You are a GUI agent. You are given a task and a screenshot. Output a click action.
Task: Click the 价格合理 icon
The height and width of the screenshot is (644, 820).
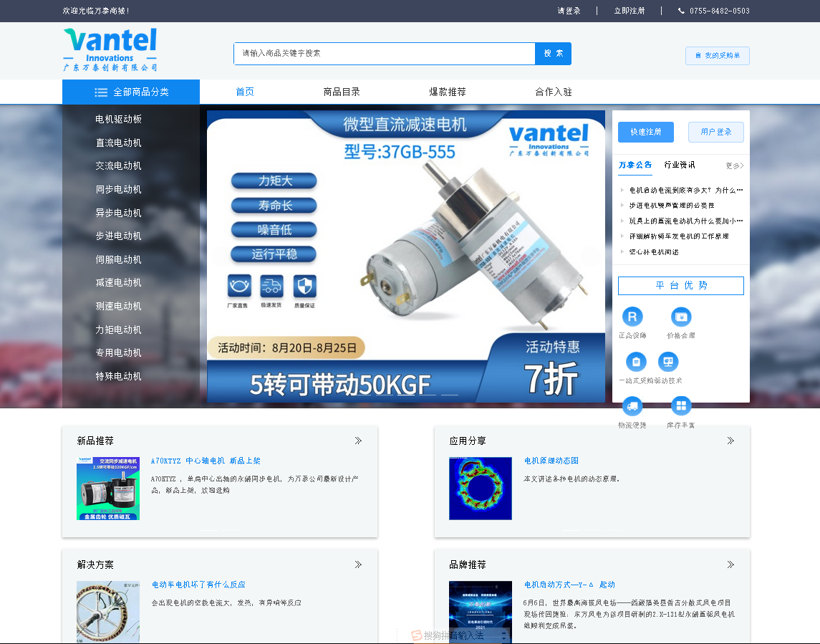click(681, 317)
